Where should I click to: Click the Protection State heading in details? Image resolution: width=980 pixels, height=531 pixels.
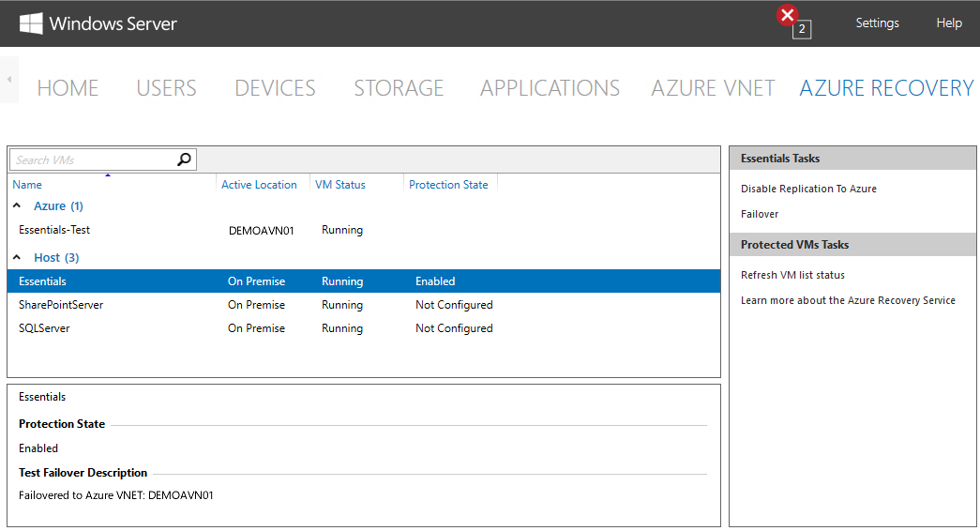click(62, 424)
